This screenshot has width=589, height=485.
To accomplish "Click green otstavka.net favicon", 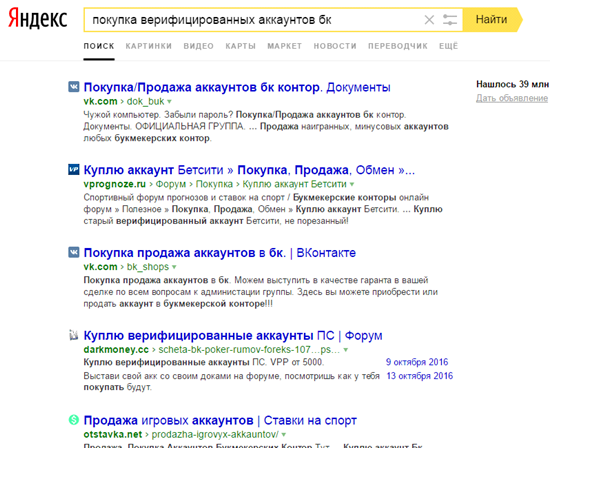I will [x=74, y=420].
